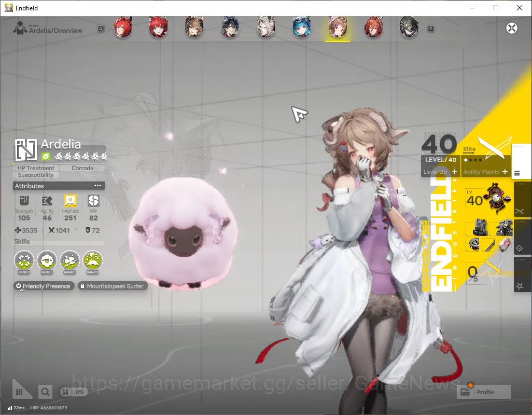Open the first skill icon

pos(24,260)
